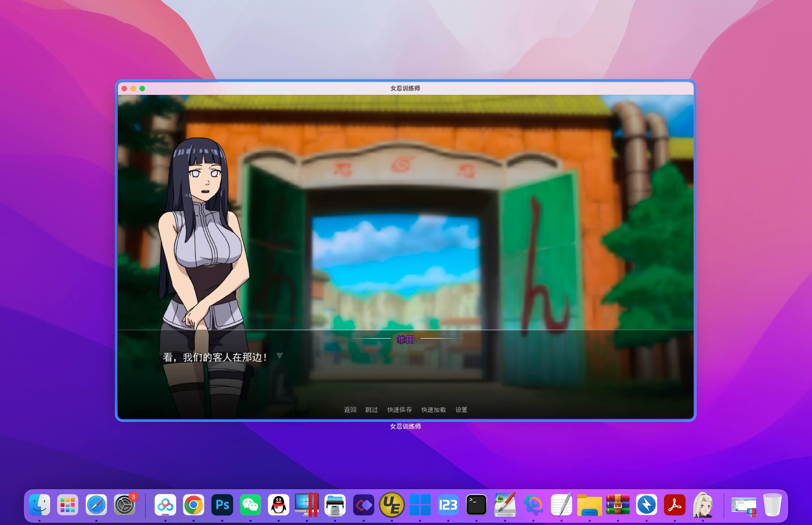The height and width of the screenshot is (525, 812).
Task: Open WeChat from the dock
Action: 250,504
